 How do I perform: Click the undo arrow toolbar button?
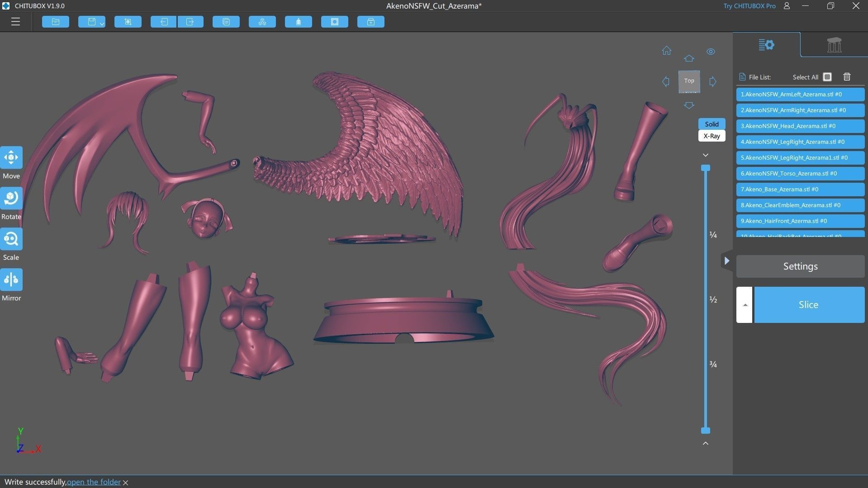[x=163, y=22]
